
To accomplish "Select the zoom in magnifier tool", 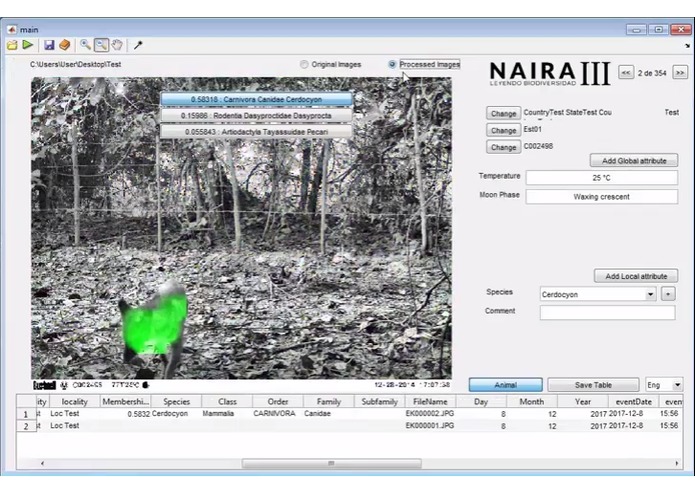I will click(x=85, y=44).
